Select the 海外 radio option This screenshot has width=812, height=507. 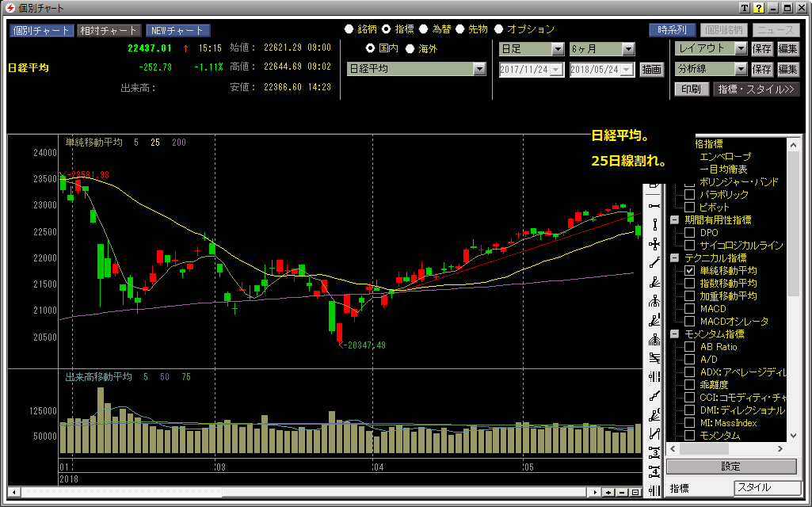pos(410,48)
